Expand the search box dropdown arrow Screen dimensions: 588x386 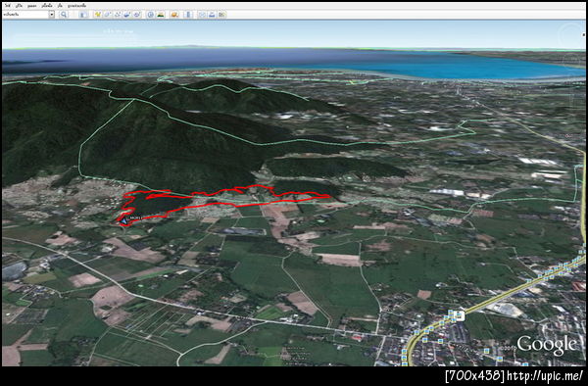[x=52, y=15]
